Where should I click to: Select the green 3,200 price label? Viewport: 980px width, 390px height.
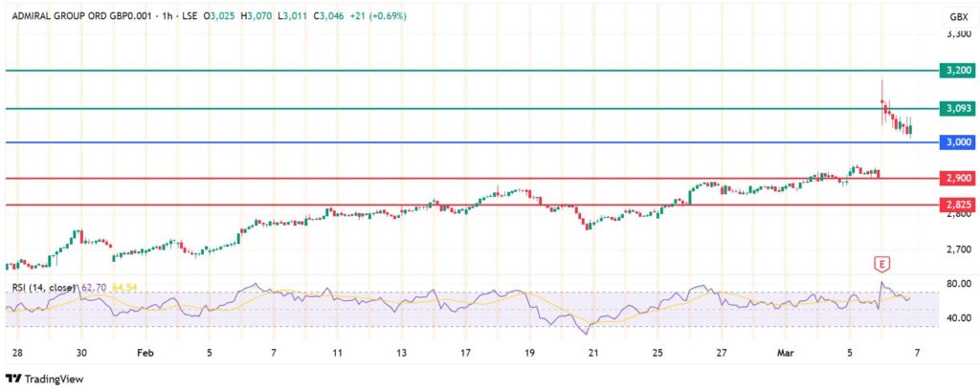coord(957,71)
